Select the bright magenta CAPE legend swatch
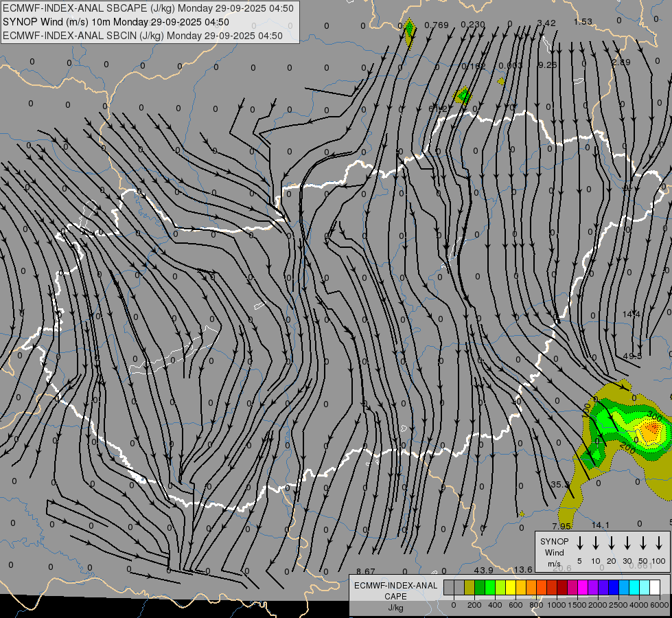The image size is (672, 618). pos(583,587)
